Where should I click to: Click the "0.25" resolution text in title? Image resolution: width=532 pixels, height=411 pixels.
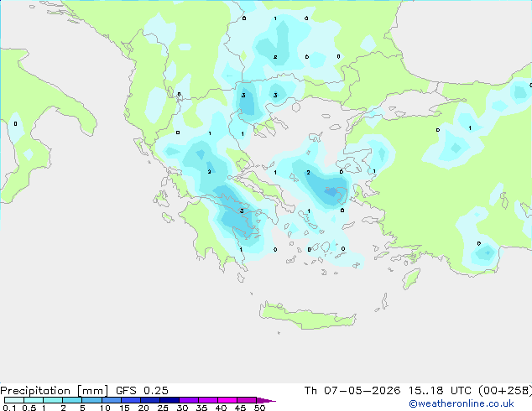tap(156, 391)
